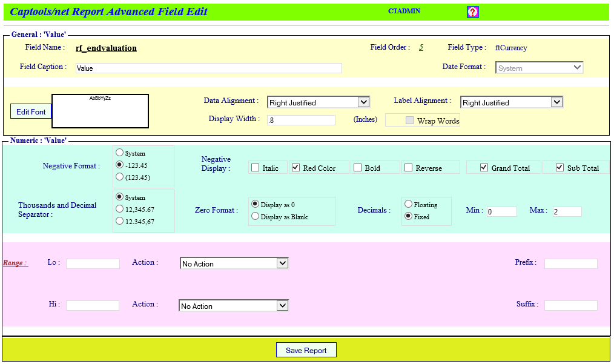Click inside the Field Caption input box
The width and height of the screenshot is (614, 364).
point(208,68)
